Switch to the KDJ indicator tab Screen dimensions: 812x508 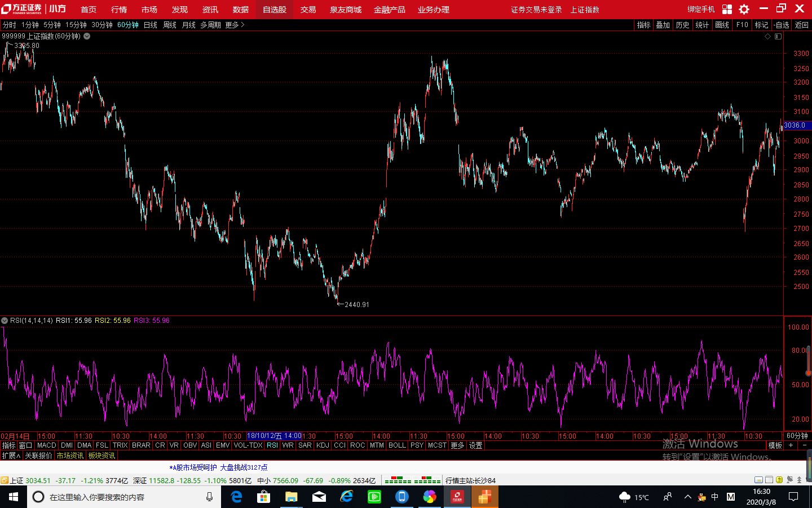coord(323,445)
